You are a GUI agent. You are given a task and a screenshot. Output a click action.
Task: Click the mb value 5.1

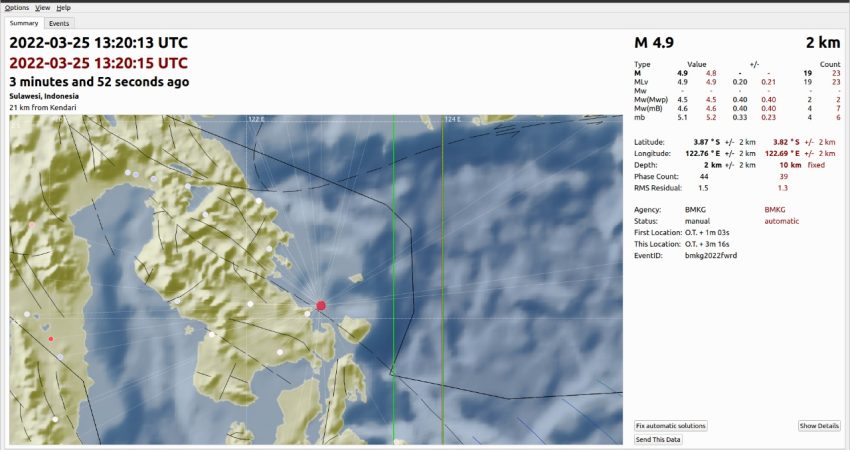pos(682,117)
